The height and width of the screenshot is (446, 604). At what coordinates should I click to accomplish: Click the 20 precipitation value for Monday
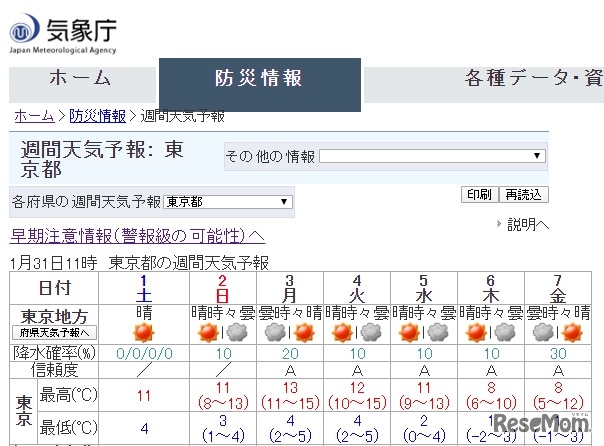(290, 353)
